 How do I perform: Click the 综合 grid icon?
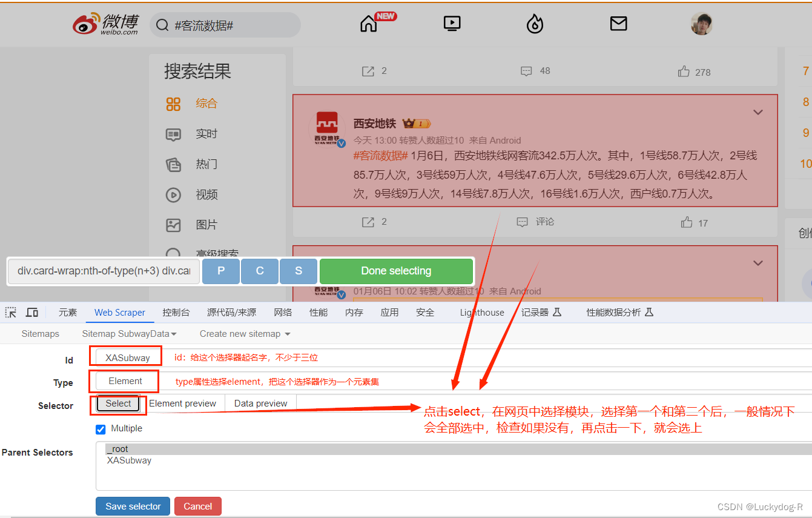click(x=173, y=104)
